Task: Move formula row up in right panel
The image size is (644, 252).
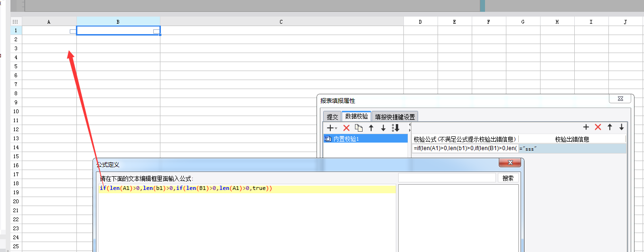Action: 610,127
